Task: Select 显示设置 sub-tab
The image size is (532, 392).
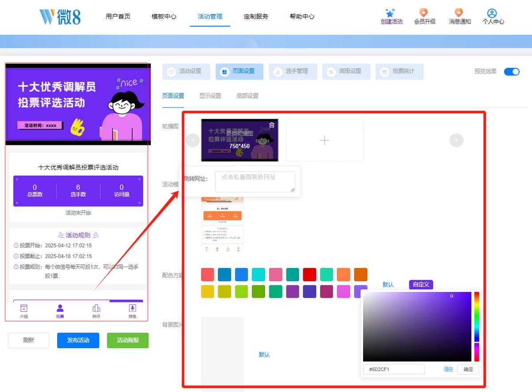Action: 210,96
